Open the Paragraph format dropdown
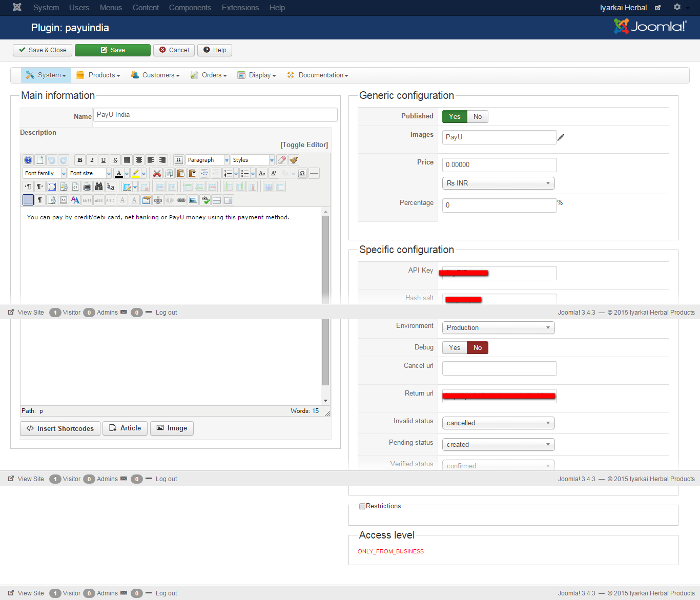Image resolution: width=700 pixels, height=600 pixels. tap(207, 160)
